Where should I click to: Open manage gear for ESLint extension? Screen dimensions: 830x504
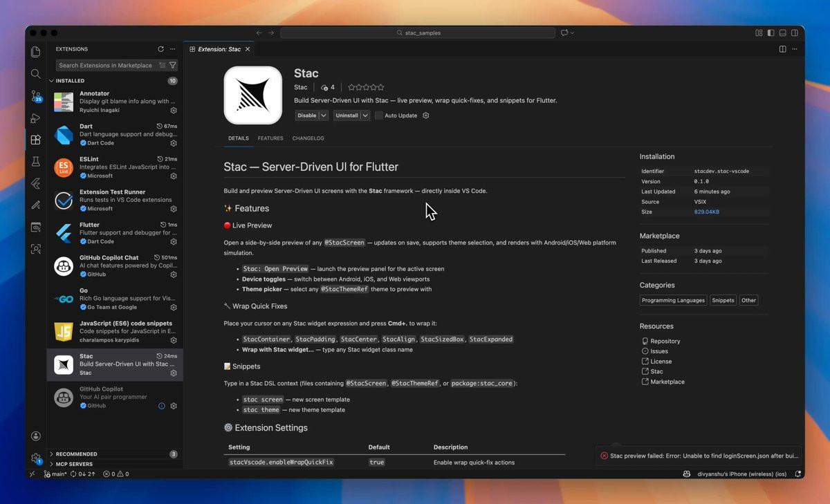[x=174, y=176]
